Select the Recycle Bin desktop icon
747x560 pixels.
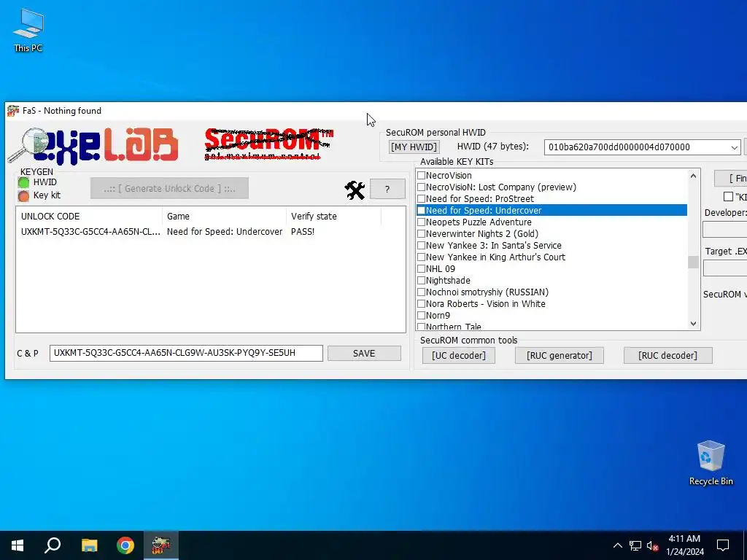click(x=711, y=463)
